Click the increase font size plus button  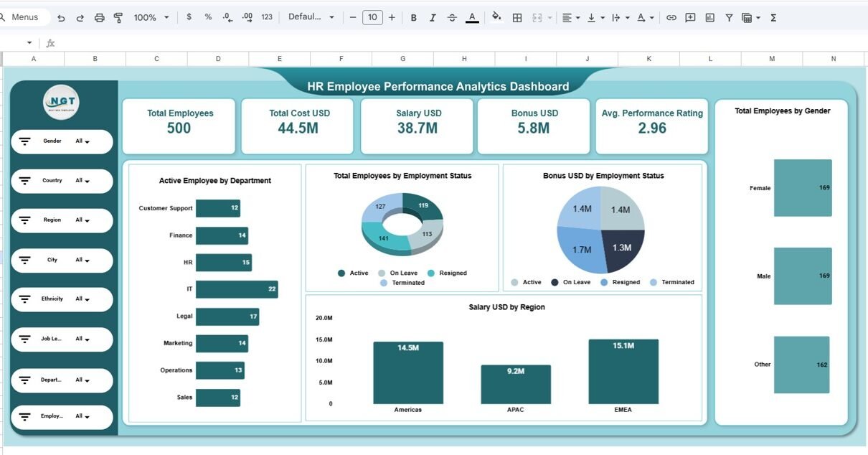392,17
